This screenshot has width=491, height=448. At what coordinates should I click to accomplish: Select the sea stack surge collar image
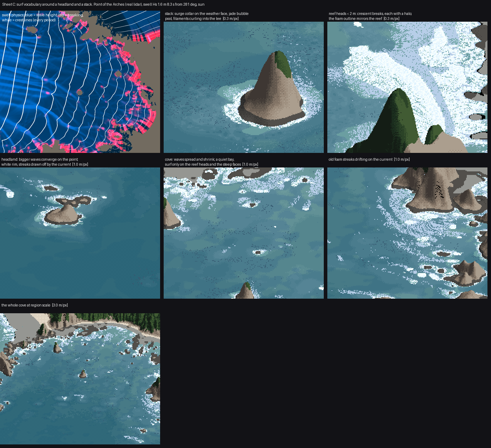pyautogui.click(x=244, y=87)
